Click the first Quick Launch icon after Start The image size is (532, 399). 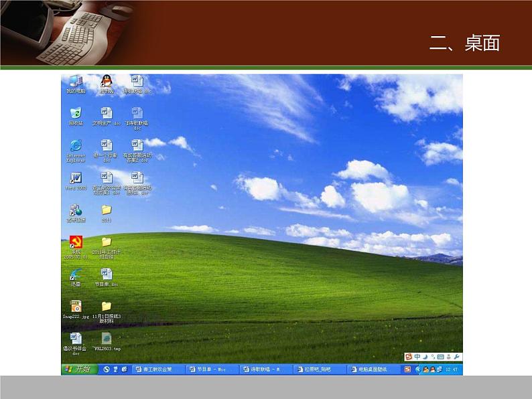pos(107,369)
